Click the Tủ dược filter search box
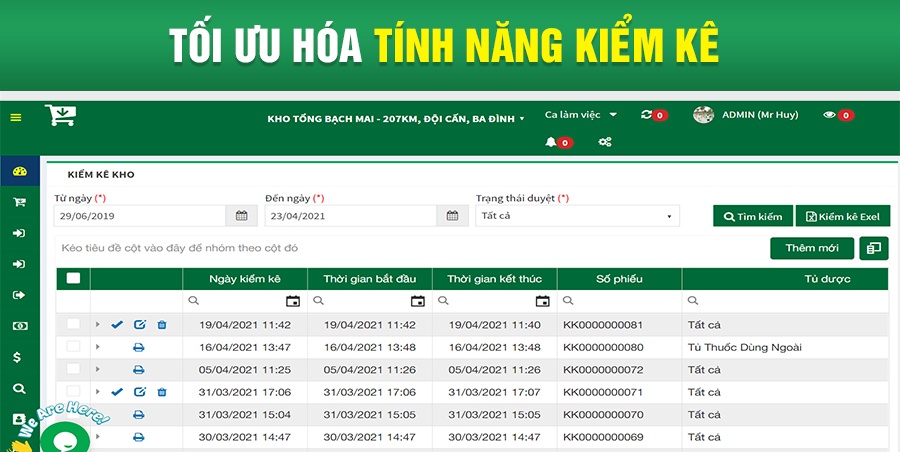Screen dimensions: 900x452 (786, 301)
